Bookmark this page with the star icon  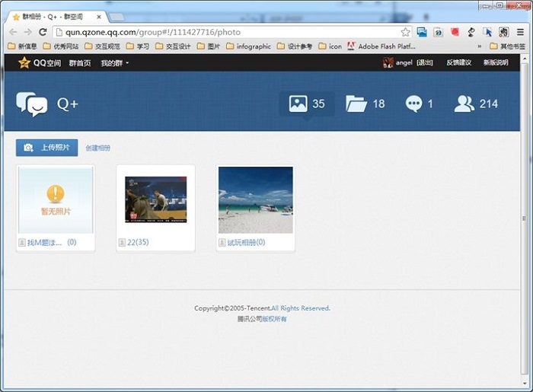406,32
